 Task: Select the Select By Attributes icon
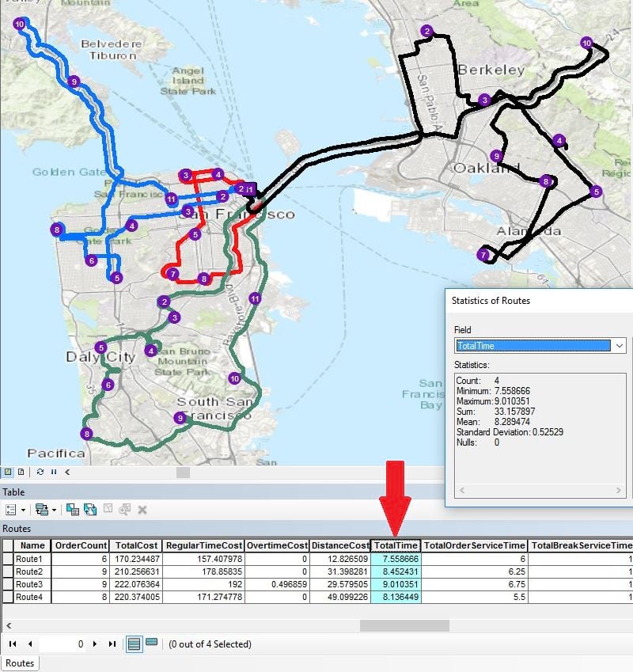pyautogui.click(x=72, y=509)
